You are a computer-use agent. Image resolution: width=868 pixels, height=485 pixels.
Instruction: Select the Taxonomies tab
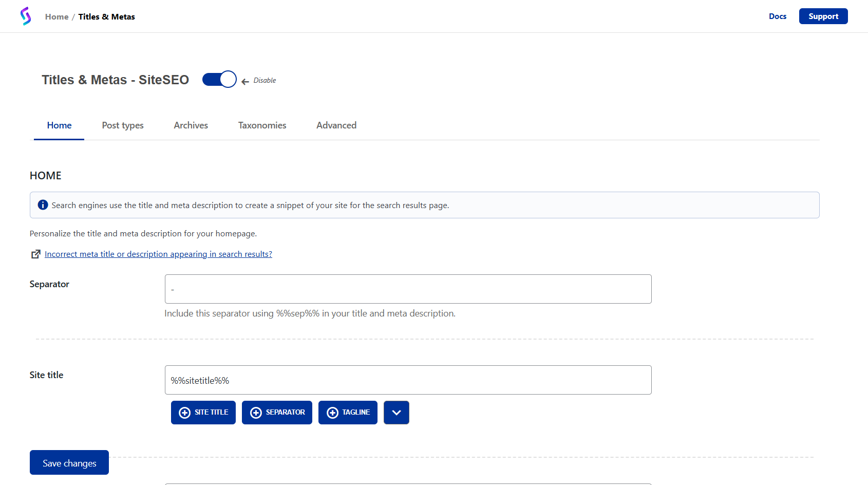pyautogui.click(x=262, y=125)
